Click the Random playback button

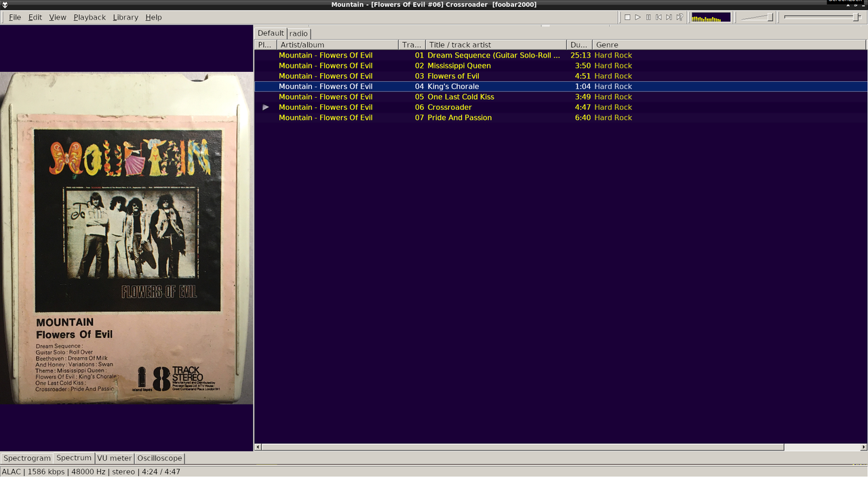(679, 17)
